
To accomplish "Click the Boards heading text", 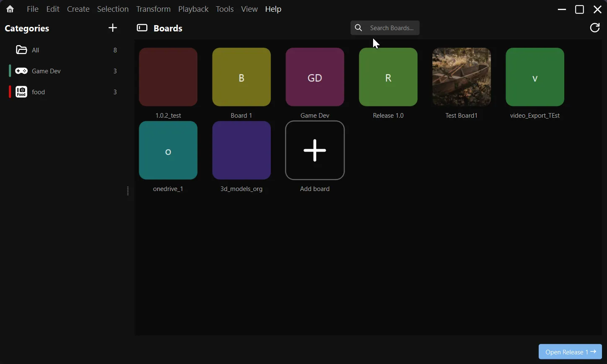I will pyautogui.click(x=169, y=28).
